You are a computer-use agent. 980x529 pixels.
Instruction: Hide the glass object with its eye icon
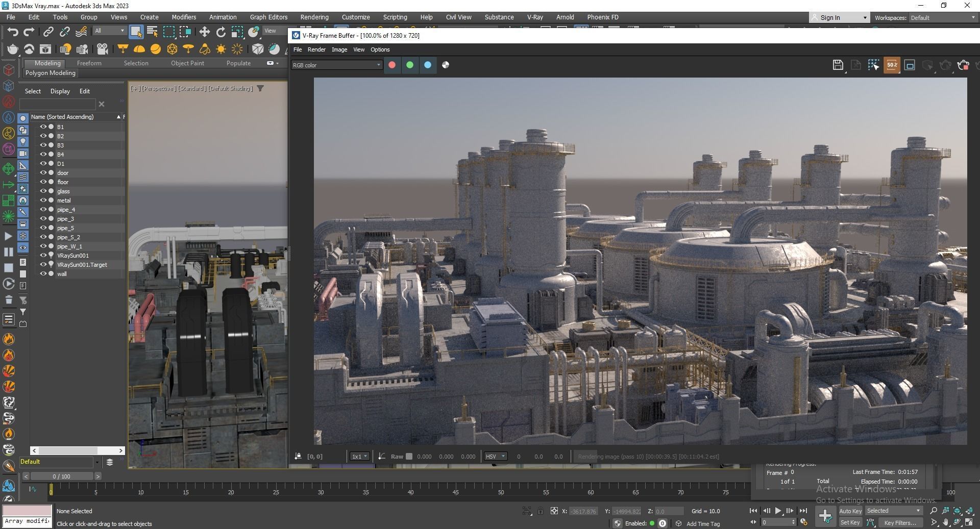[43, 191]
